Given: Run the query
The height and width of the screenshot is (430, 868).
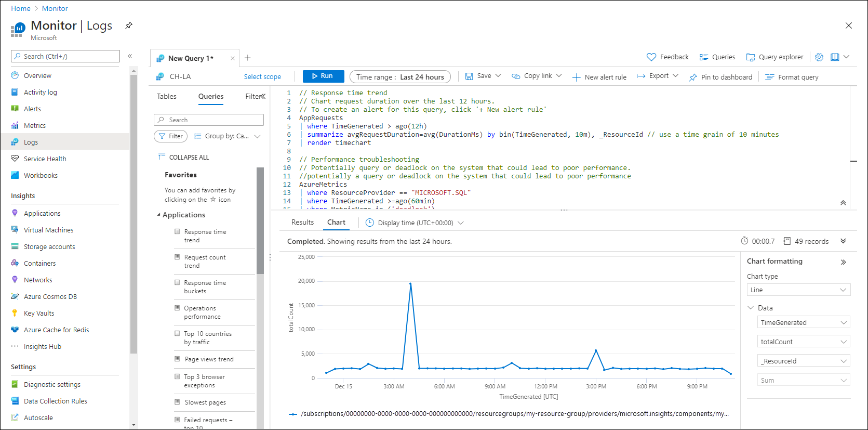Looking at the screenshot, I should click(x=323, y=76).
